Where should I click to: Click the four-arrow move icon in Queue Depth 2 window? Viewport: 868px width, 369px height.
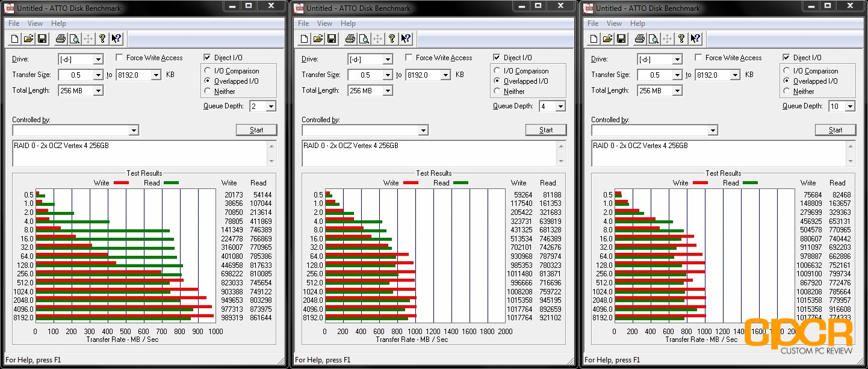[88, 39]
